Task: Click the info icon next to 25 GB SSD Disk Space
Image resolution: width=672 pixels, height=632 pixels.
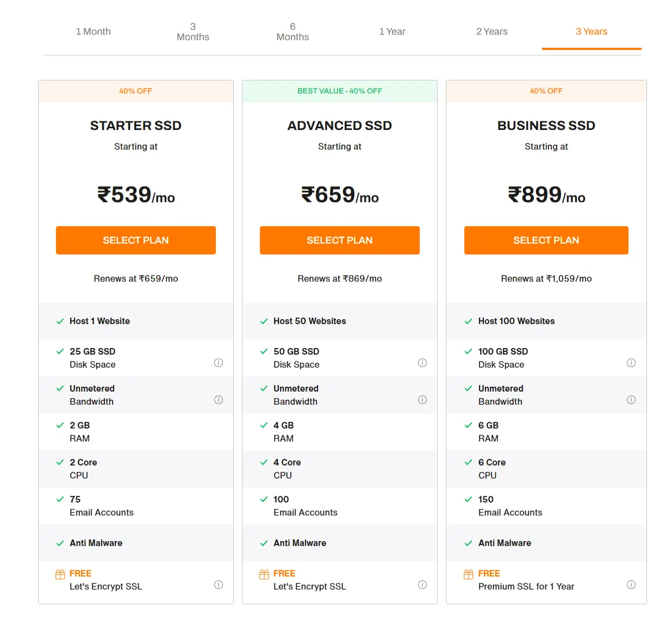Action: [219, 362]
